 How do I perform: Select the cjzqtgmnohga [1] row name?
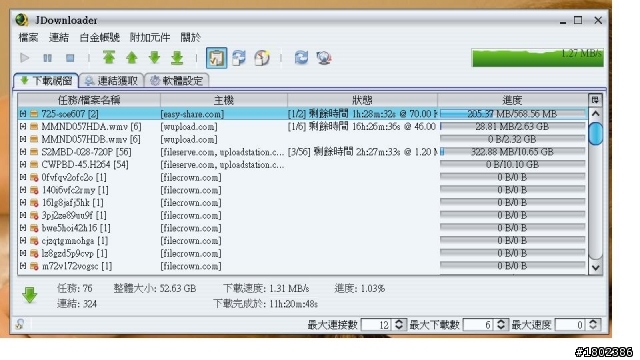(75, 241)
